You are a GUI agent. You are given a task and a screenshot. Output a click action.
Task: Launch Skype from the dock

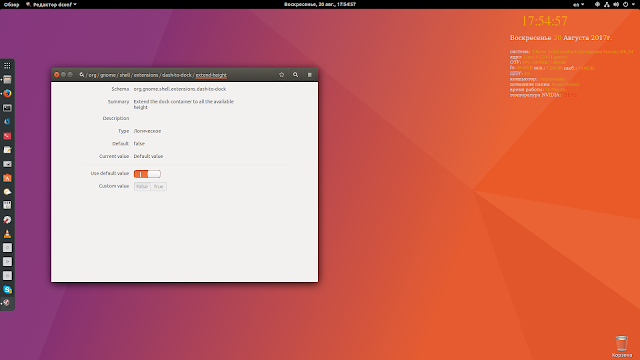click(7, 289)
